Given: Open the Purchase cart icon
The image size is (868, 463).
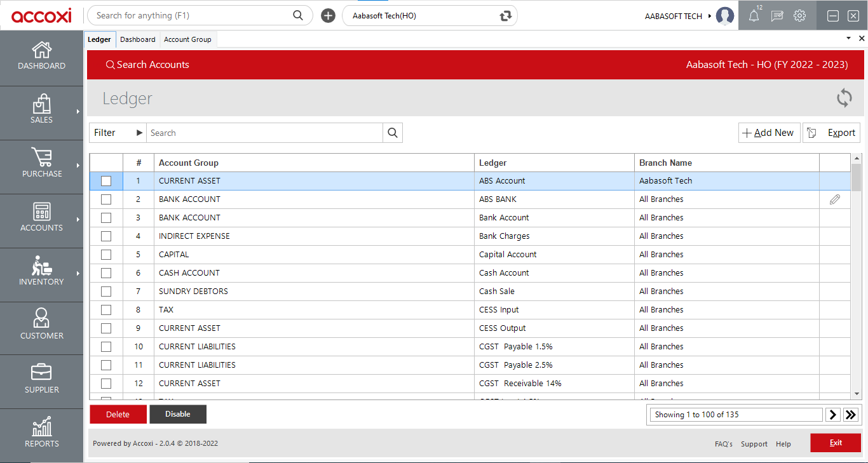Looking at the screenshot, I should 42,158.
